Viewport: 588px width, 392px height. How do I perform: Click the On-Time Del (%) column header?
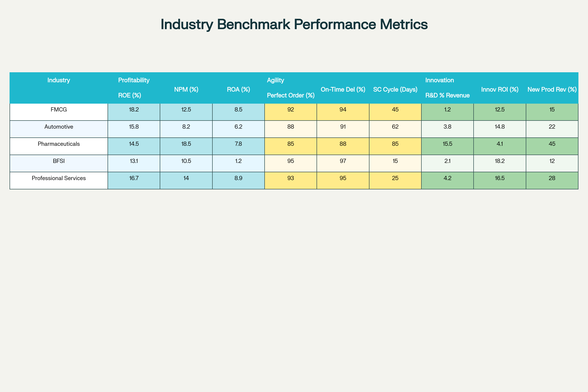pyautogui.click(x=343, y=89)
